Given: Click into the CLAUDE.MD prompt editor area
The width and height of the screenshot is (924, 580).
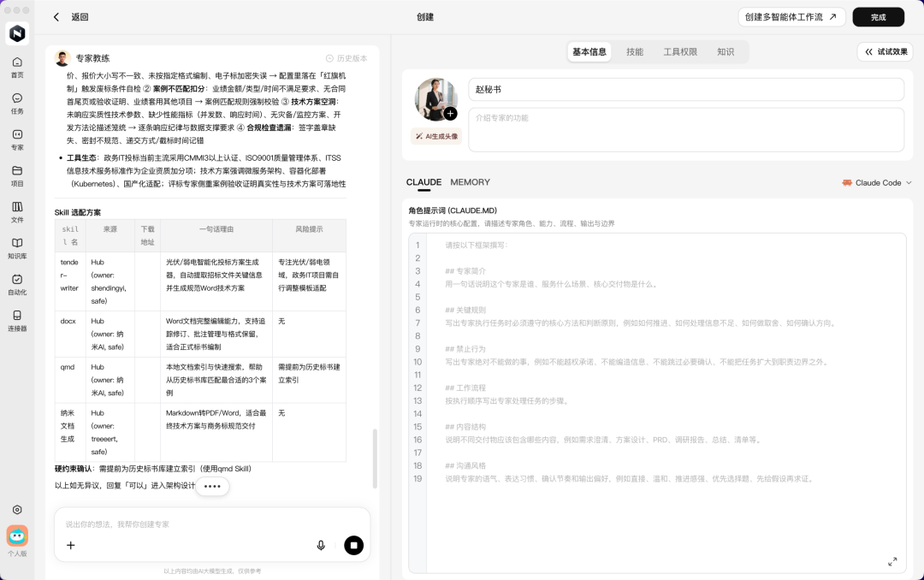Looking at the screenshot, I should (666, 403).
